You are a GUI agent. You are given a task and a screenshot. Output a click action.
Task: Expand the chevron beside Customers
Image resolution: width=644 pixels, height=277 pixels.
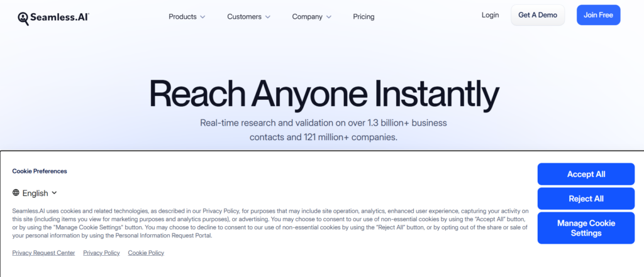click(268, 17)
